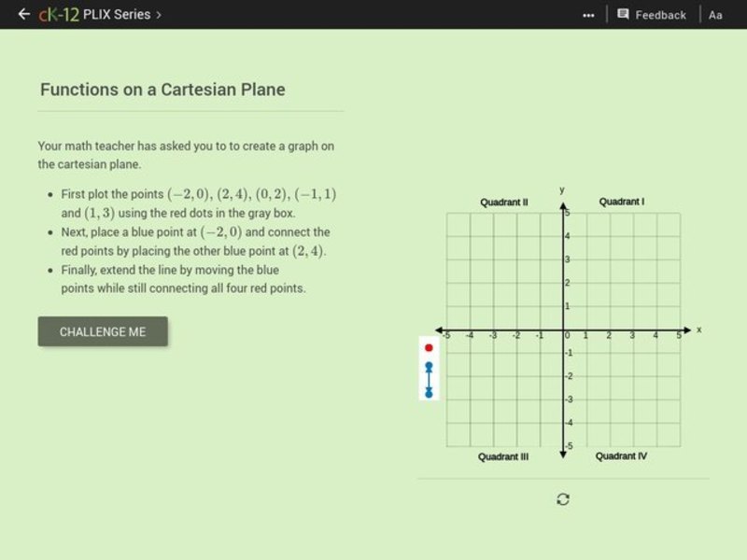
Task: Click the Quadrant I label on the graph
Action: pyautogui.click(x=622, y=201)
